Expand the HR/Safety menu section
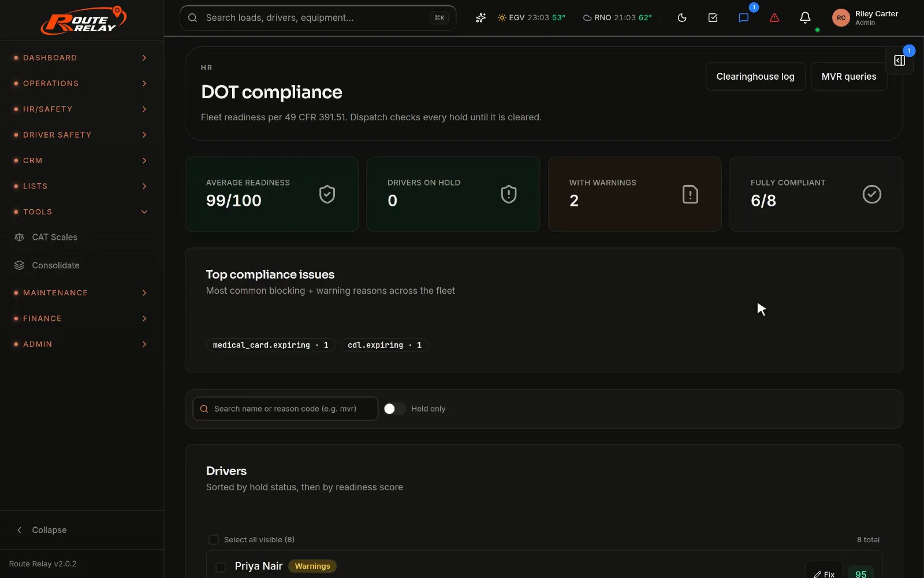This screenshot has height=578, width=924. 81,109
